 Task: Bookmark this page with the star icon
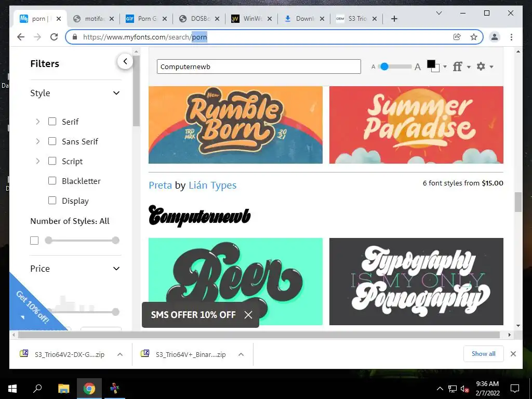(474, 37)
